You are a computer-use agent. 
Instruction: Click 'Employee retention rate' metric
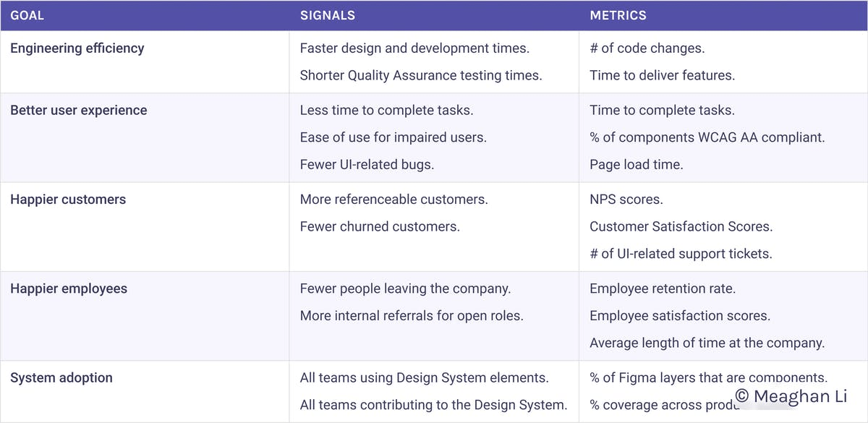pyautogui.click(x=663, y=289)
